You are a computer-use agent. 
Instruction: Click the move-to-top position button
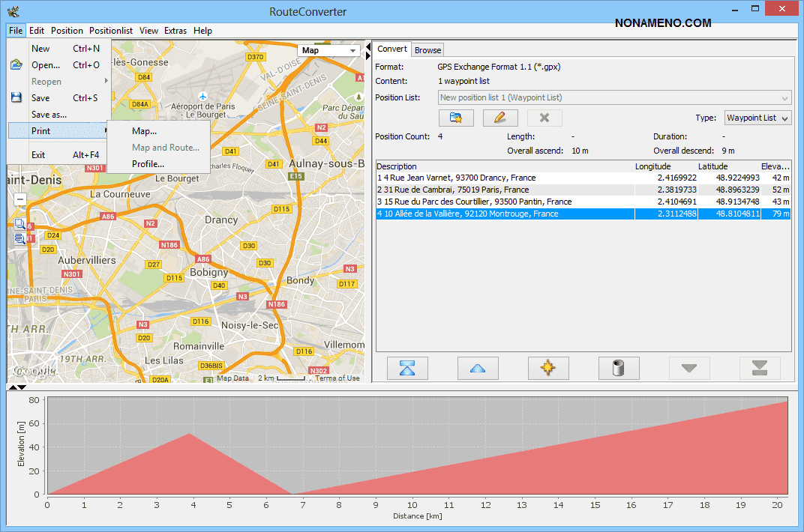[407, 368]
